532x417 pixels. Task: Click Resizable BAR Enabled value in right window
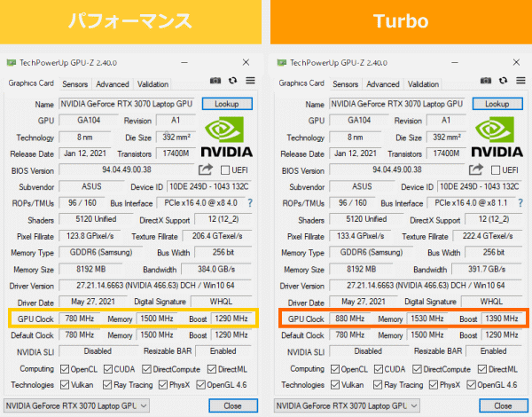(494, 351)
